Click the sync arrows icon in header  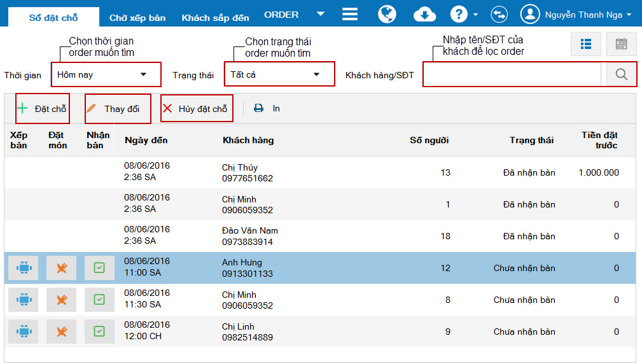[499, 15]
